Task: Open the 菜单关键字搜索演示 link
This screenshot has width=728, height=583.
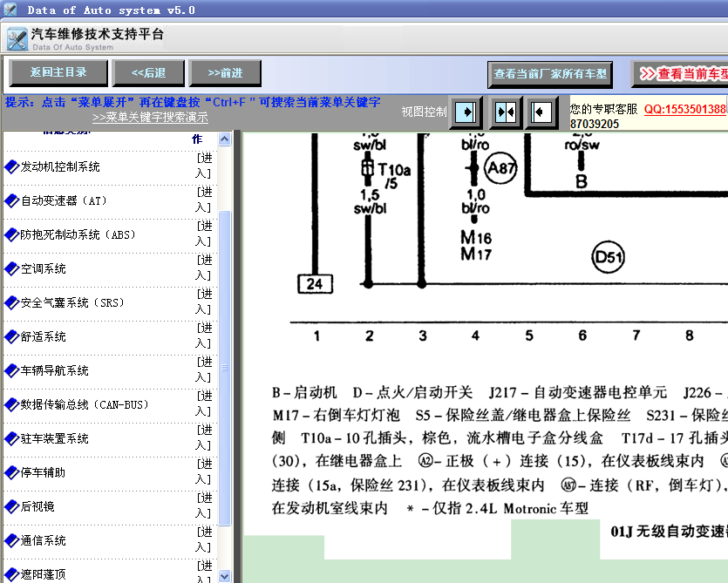Action: (150, 118)
